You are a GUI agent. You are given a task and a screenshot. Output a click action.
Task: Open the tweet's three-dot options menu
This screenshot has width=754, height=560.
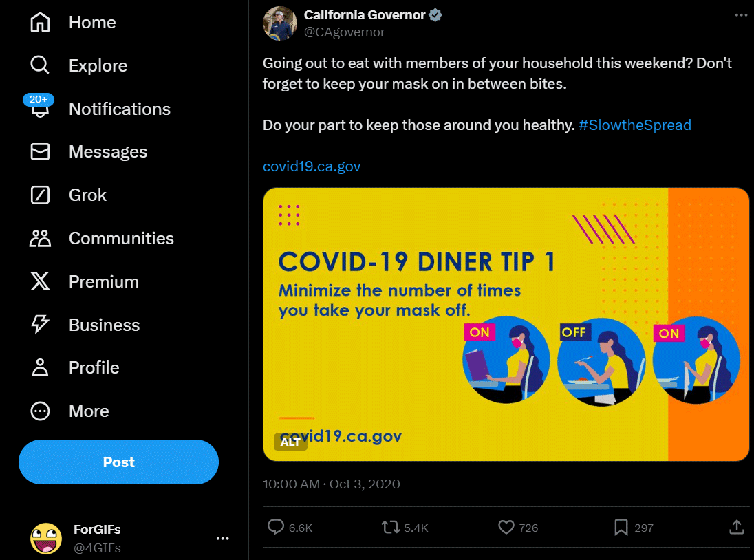click(740, 14)
